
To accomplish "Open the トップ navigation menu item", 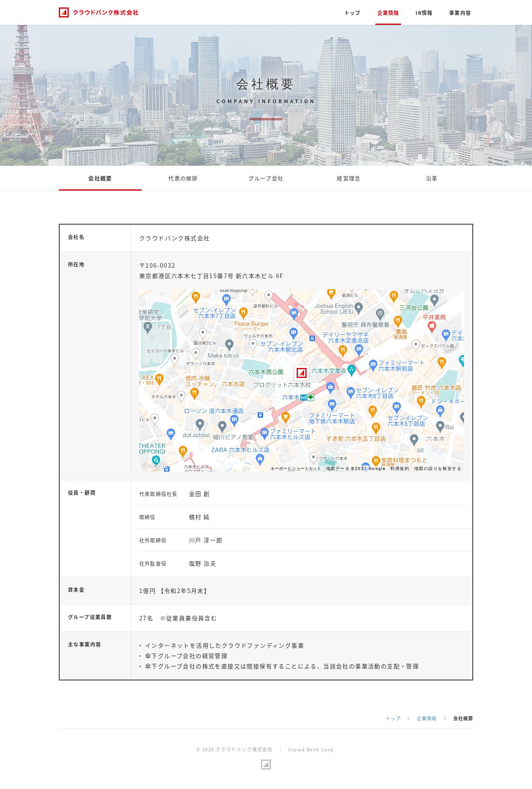I will tap(352, 13).
